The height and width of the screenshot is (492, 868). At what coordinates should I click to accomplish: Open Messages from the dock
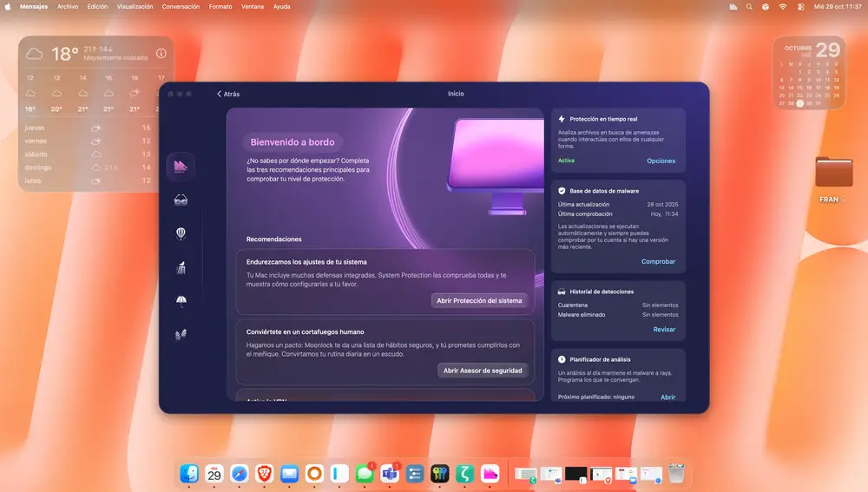click(x=365, y=474)
